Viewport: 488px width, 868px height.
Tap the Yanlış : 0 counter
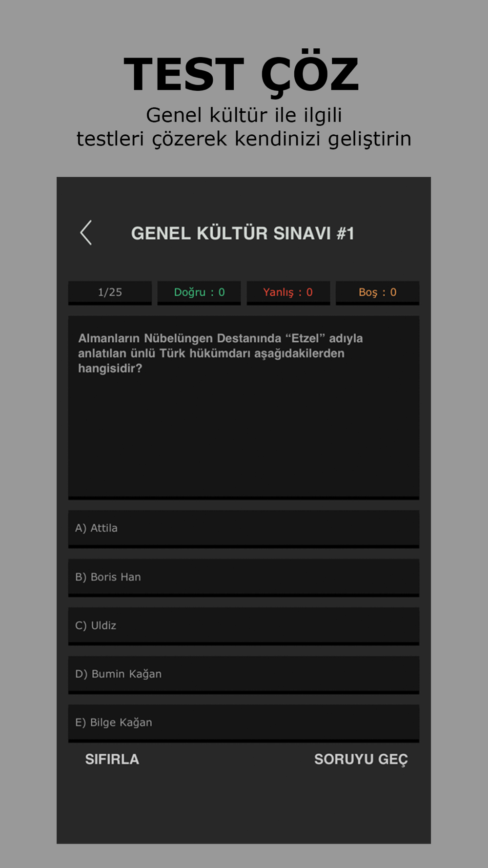point(288,293)
